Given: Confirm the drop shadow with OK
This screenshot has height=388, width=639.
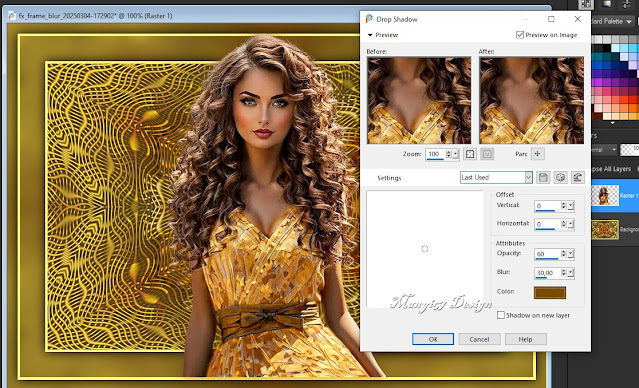Looking at the screenshot, I should [x=433, y=339].
